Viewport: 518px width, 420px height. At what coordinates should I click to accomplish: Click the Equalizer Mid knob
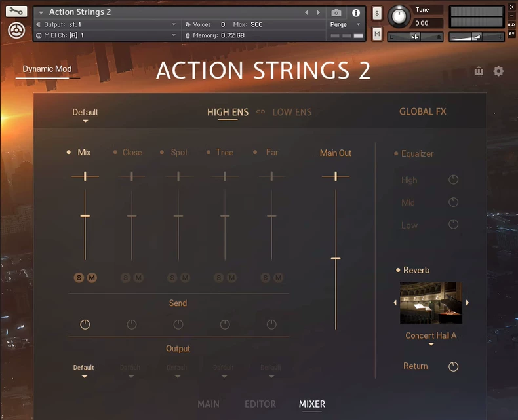coord(453,202)
